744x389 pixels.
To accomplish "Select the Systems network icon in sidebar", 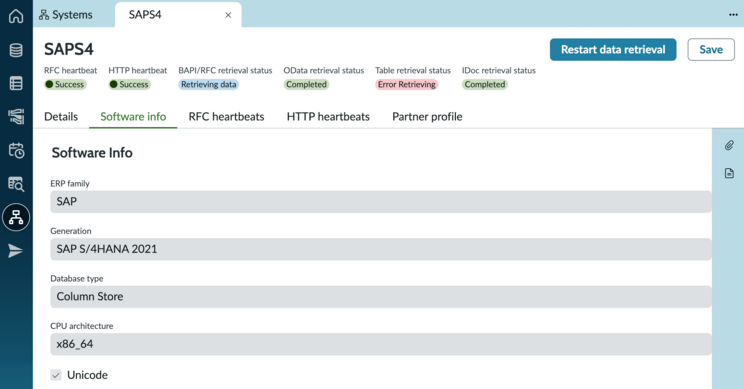I will (16, 217).
